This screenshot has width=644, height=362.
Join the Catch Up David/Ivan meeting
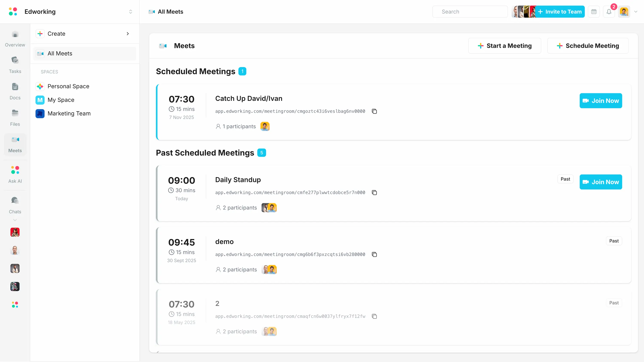tap(600, 101)
